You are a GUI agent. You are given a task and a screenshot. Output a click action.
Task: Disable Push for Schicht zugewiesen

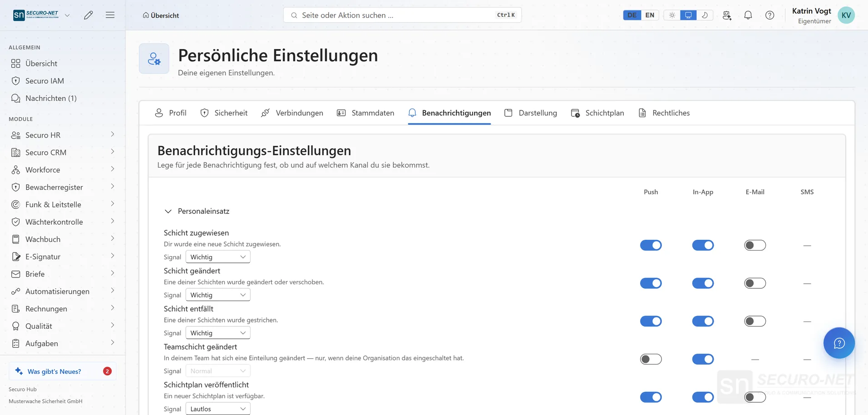651,245
